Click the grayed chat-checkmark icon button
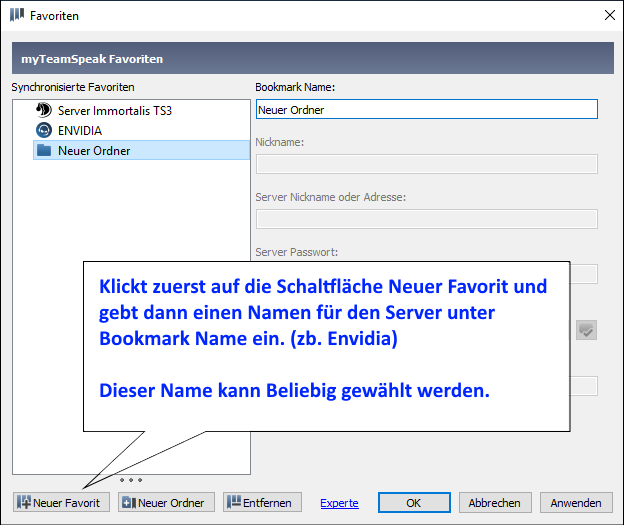The width and height of the screenshot is (624, 525). [x=585, y=330]
